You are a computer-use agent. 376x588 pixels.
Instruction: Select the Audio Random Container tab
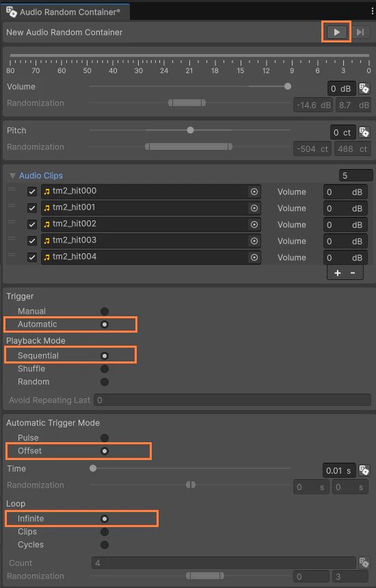[x=64, y=12]
